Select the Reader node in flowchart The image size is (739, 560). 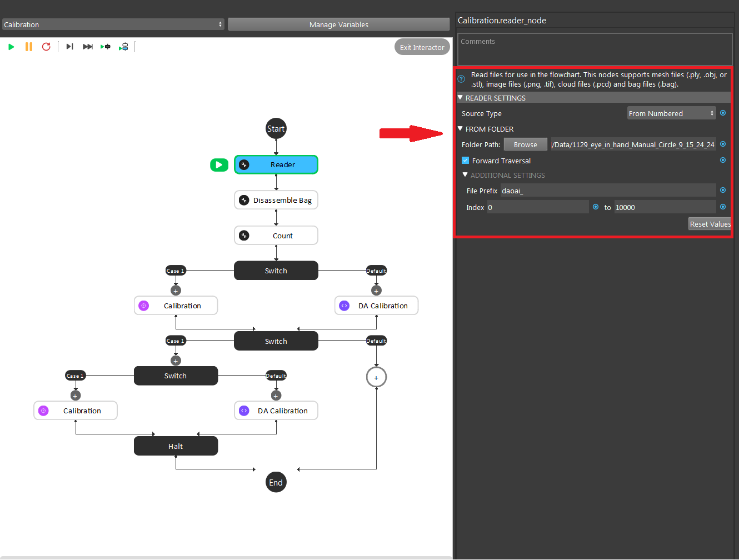coord(276,164)
